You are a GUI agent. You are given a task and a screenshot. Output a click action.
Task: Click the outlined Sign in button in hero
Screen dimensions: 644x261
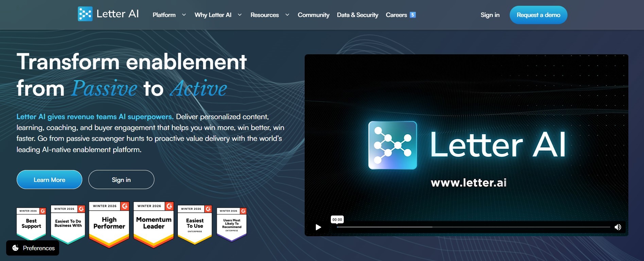[121, 180]
